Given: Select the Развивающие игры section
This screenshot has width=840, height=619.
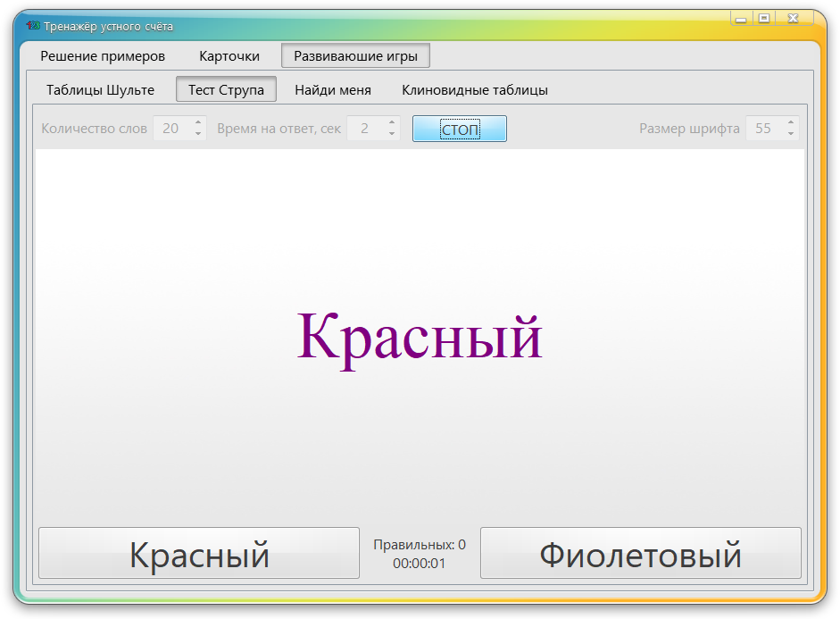Looking at the screenshot, I should [x=355, y=55].
